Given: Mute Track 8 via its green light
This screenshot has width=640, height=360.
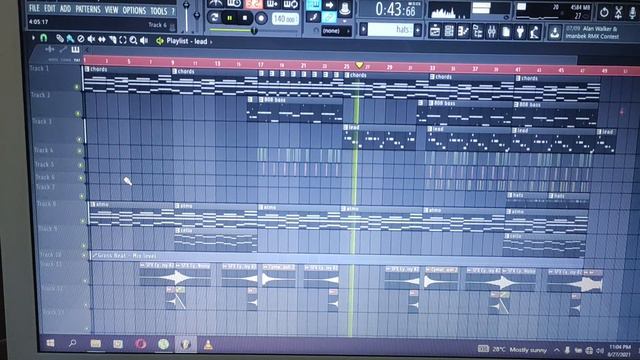Looking at the screenshot, I should pos(83,221).
